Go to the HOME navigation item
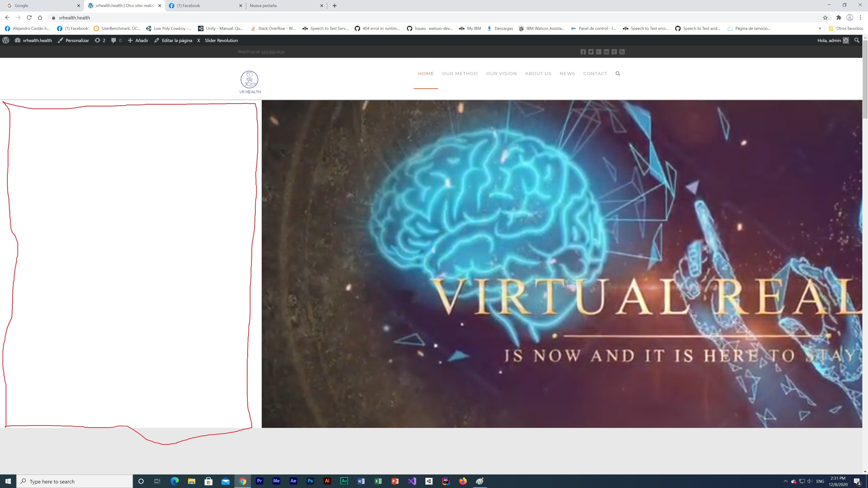 click(426, 73)
